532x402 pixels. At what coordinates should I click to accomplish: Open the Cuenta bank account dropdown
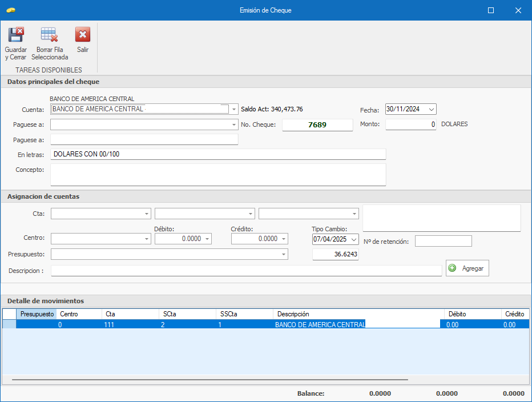234,109
